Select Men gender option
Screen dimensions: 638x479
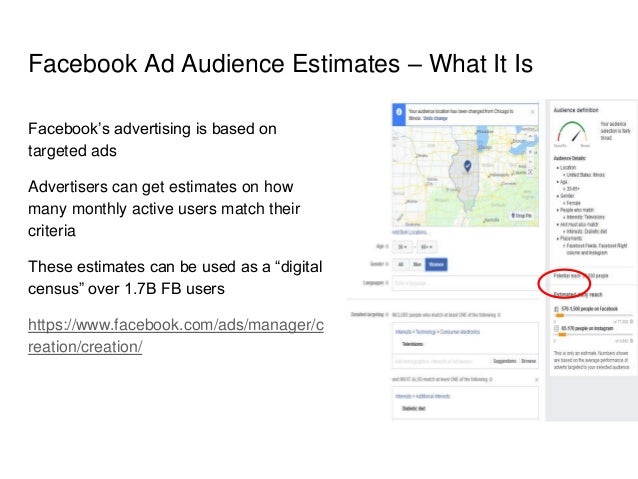[x=417, y=265]
